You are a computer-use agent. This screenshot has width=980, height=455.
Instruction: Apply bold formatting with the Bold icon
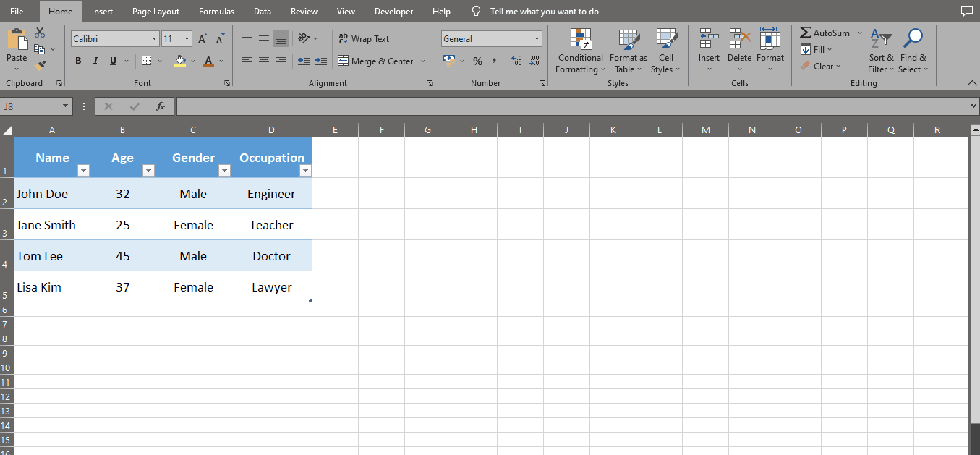click(x=78, y=61)
